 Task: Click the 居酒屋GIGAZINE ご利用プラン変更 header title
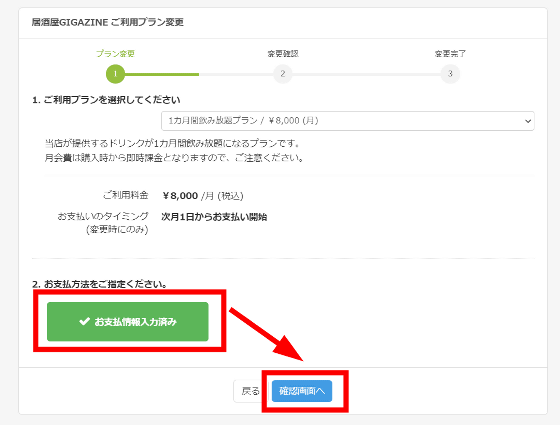click(108, 22)
